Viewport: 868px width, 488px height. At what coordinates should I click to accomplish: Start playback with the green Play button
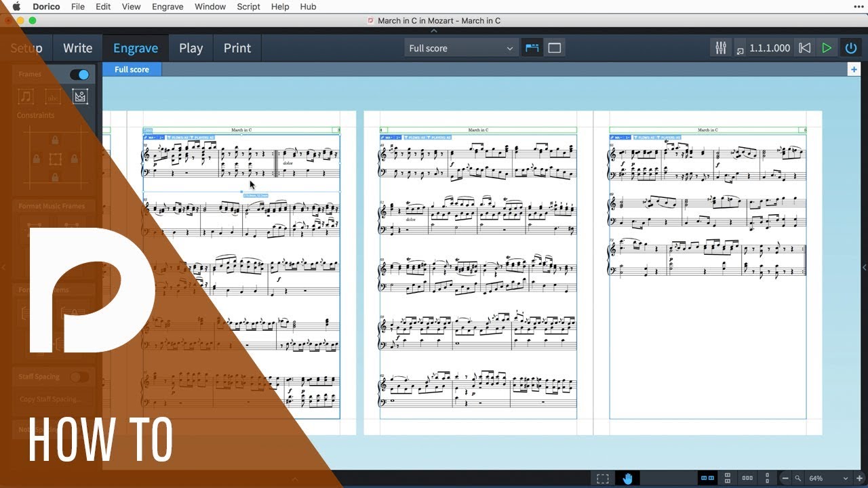826,48
